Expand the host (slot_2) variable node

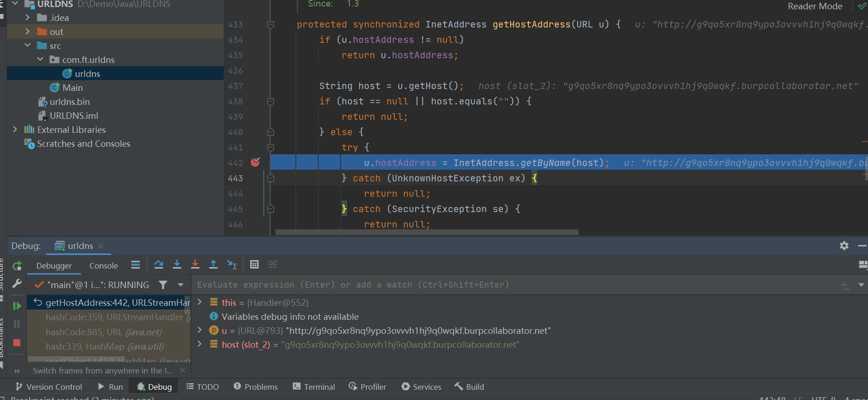(200, 344)
